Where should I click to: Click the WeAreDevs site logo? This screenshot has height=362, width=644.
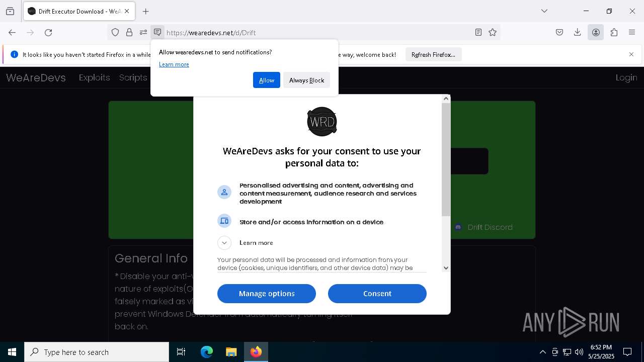36,77
